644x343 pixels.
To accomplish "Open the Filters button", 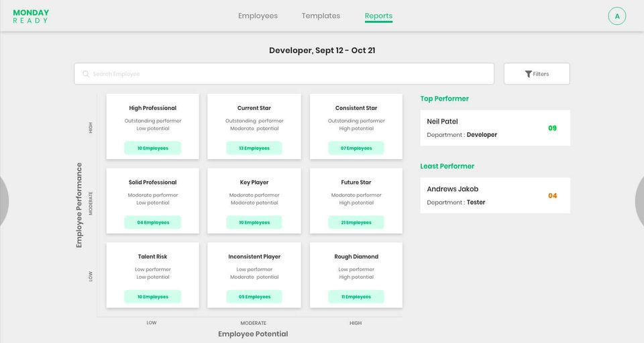I will [537, 74].
